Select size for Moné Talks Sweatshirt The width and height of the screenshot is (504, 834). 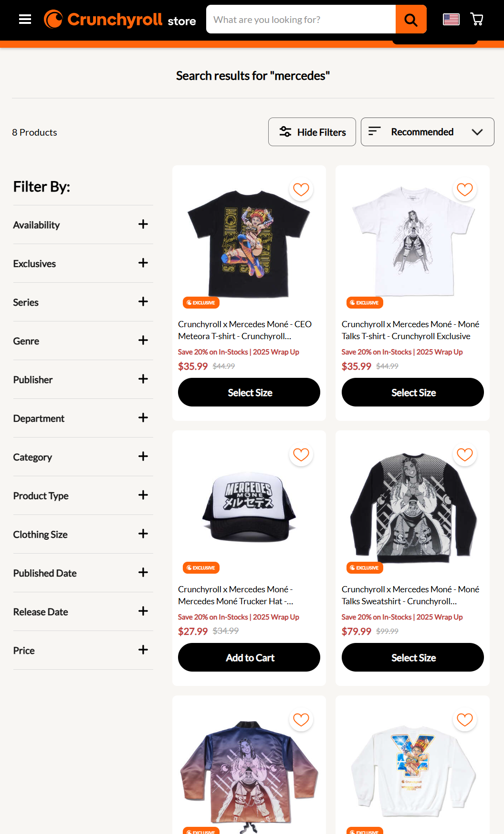(413, 657)
